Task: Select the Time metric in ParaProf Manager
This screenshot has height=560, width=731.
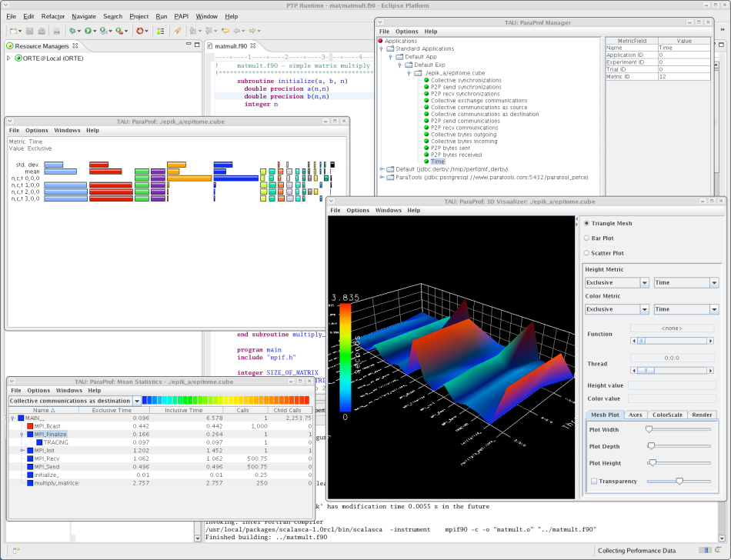Action: click(437, 162)
